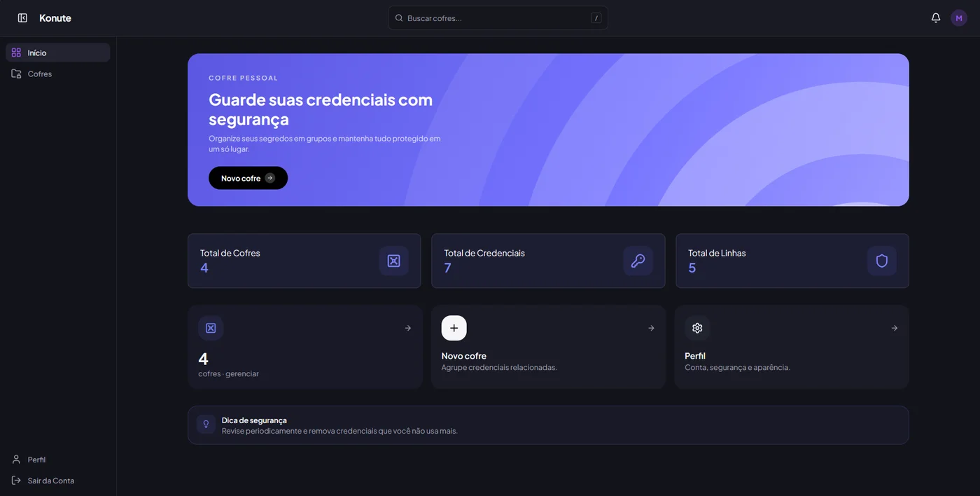
Task: Select the Início sidebar item
Action: 58,53
